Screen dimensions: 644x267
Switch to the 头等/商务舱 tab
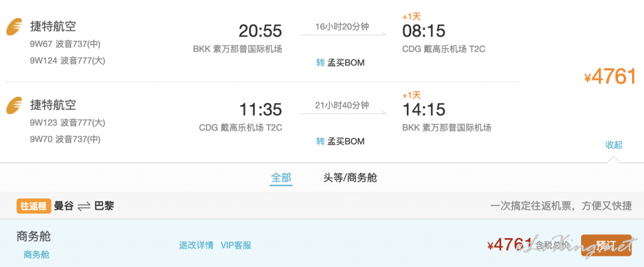pos(350,178)
